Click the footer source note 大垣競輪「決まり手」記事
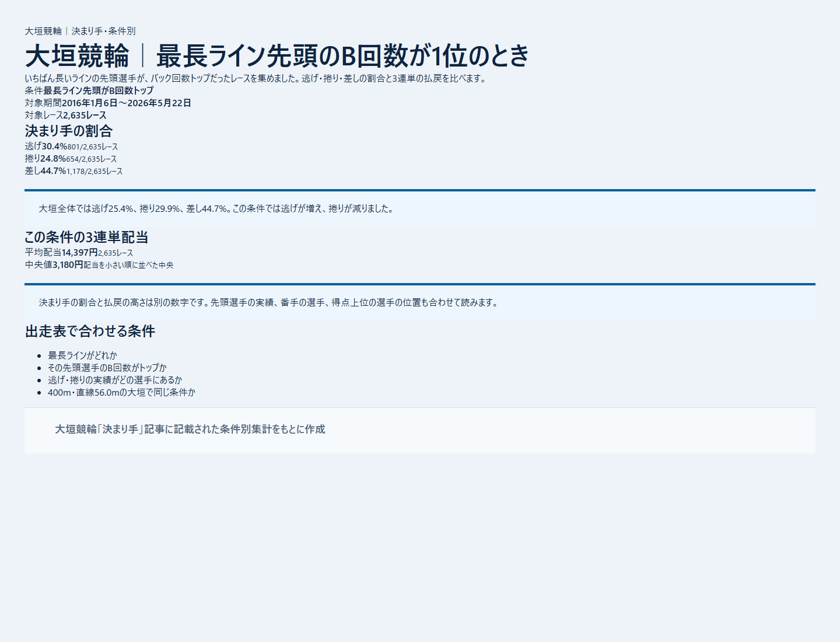 click(x=190, y=429)
